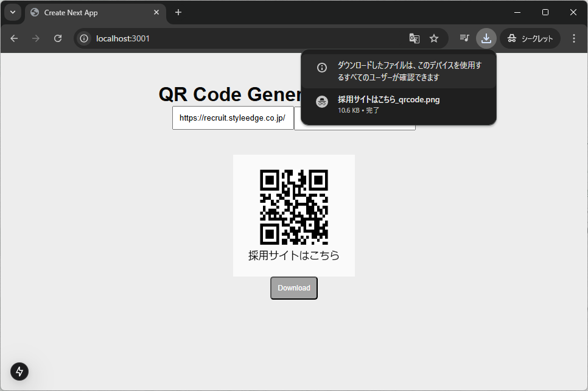Image resolution: width=588 pixels, height=391 pixels.
Task: Click the Download button
Action: pyautogui.click(x=294, y=288)
